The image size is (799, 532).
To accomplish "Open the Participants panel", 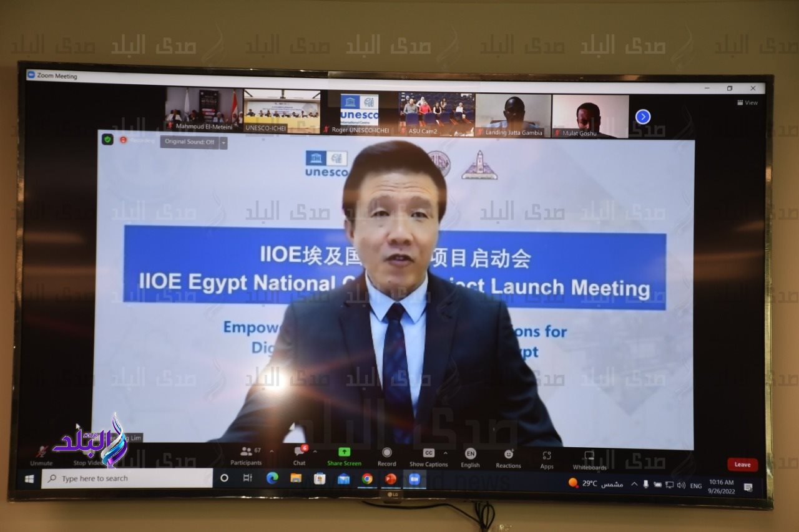I will (246, 455).
